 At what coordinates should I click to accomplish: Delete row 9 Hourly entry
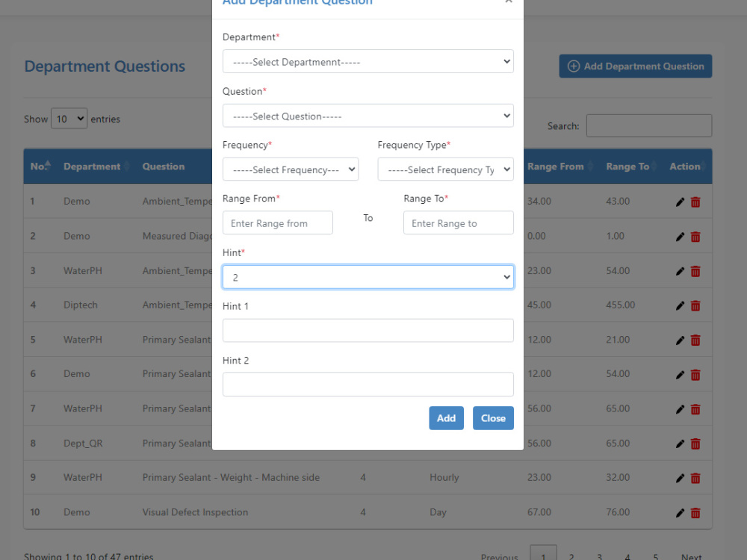click(x=695, y=478)
